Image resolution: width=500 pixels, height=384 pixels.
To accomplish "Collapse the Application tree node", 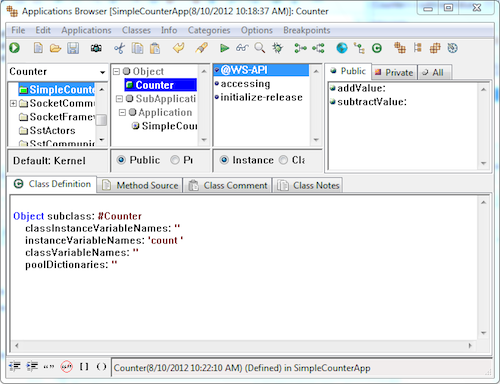I will coord(122,112).
